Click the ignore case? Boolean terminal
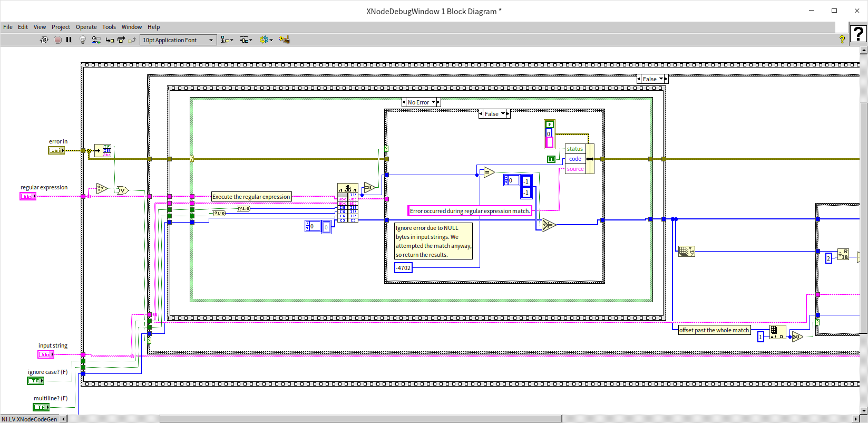 [x=35, y=381]
